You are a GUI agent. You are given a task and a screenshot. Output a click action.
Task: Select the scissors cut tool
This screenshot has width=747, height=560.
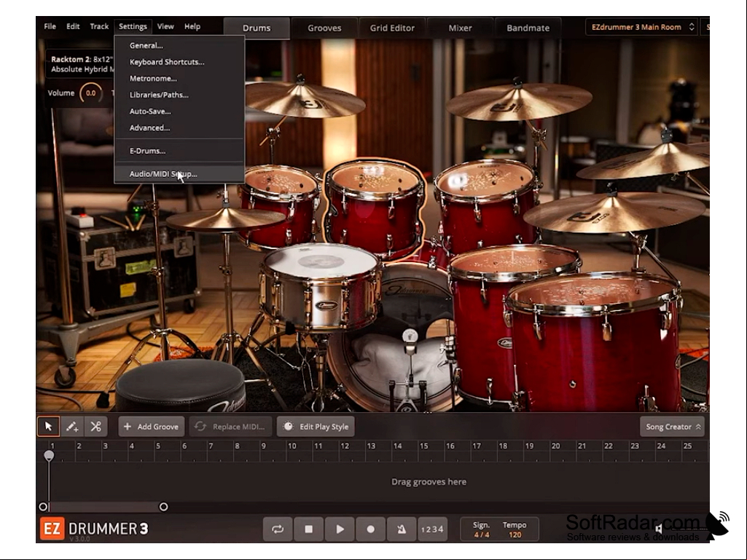coord(95,426)
